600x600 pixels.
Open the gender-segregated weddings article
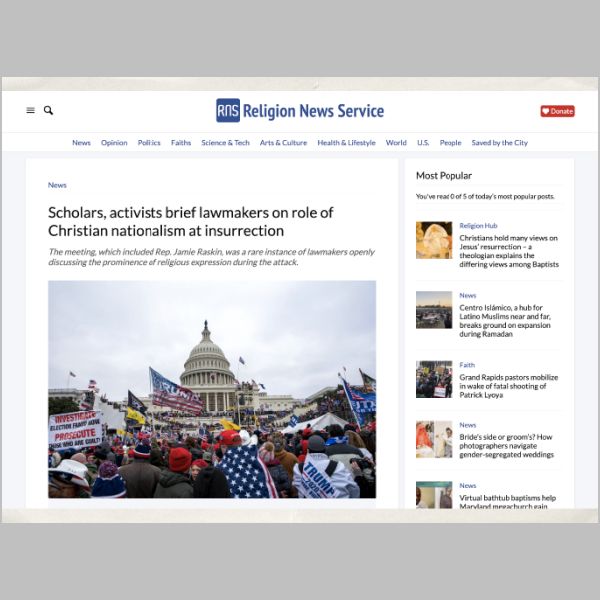506,446
